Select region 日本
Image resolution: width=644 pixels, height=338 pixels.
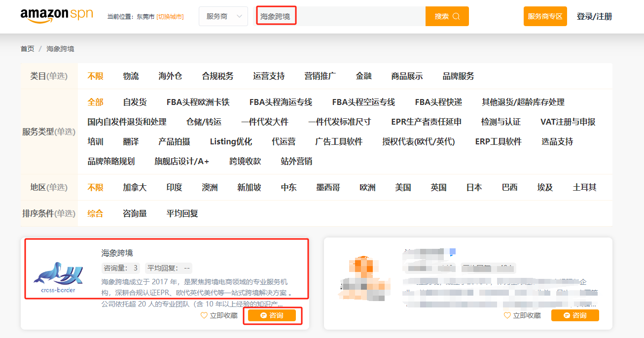pyautogui.click(x=474, y=187)
